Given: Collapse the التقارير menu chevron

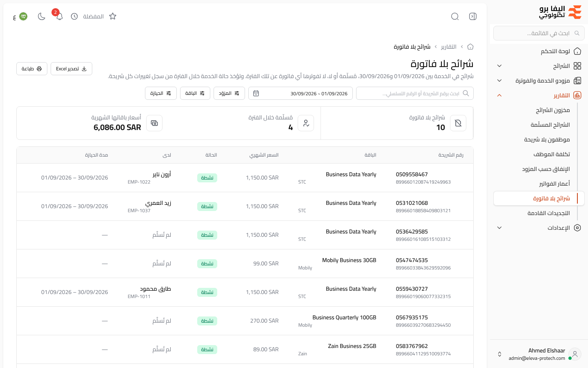Looking at the screenshot, I should 499,95.
